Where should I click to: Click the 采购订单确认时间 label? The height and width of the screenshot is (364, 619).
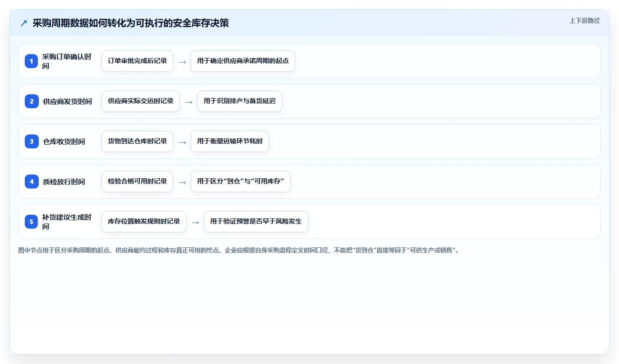coord(67,61)
